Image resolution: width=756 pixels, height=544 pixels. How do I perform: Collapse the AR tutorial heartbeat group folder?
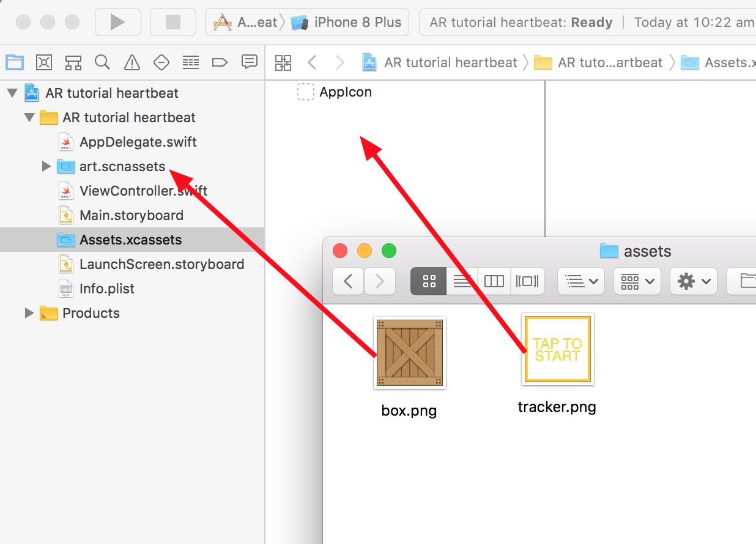(29, 117)
